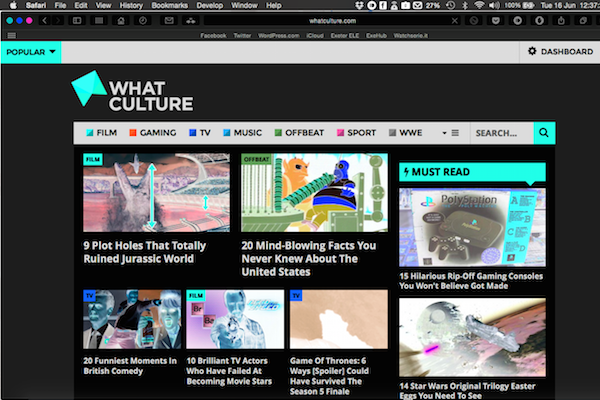Click the whatculture.com address bar
600x400 pixels.
(x=333, y=21)
